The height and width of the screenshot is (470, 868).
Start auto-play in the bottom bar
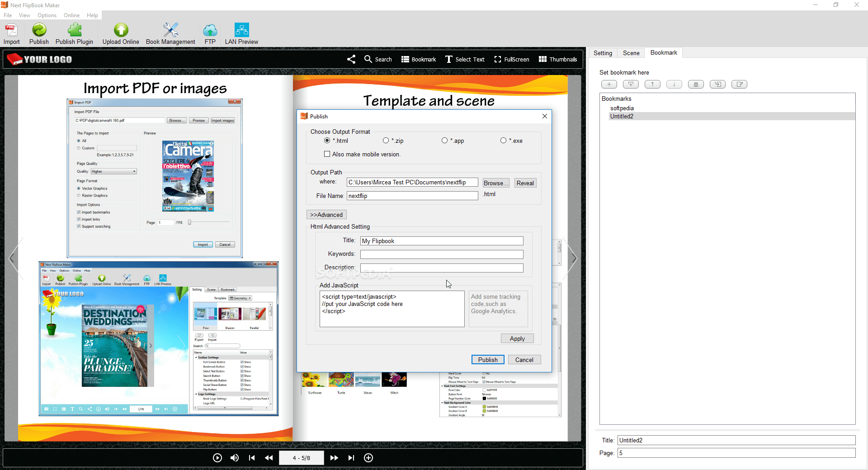point(217,458)
